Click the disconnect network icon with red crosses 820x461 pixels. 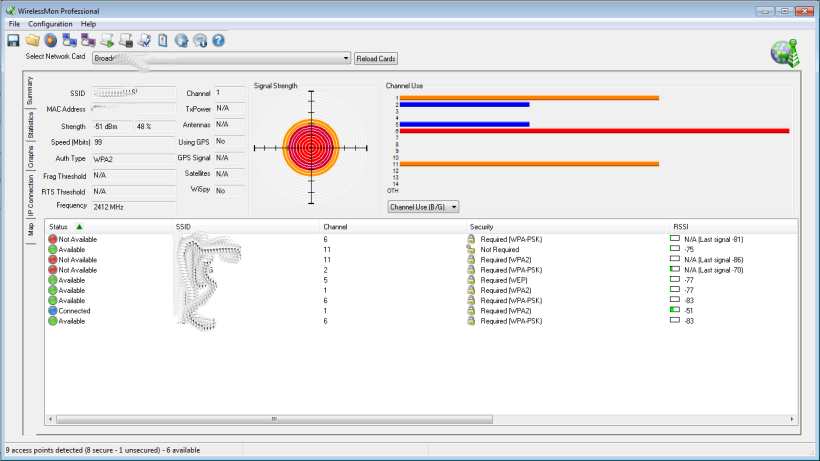pyautogui.click(x=88, y=41)
